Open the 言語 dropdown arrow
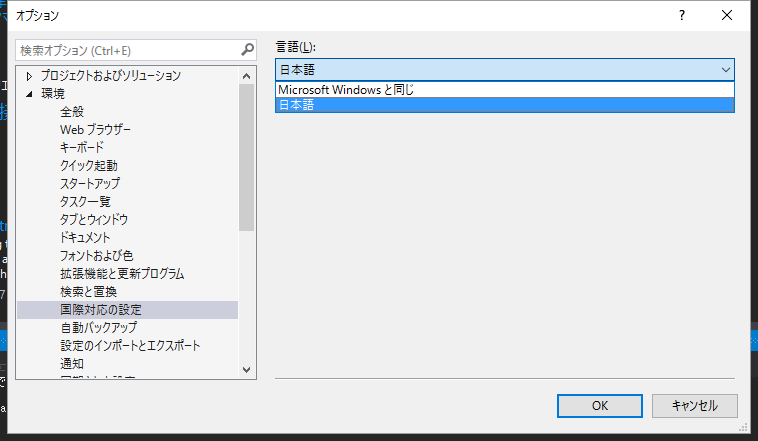Viewport: 758px width, 441px height. [x=726, y=70]
